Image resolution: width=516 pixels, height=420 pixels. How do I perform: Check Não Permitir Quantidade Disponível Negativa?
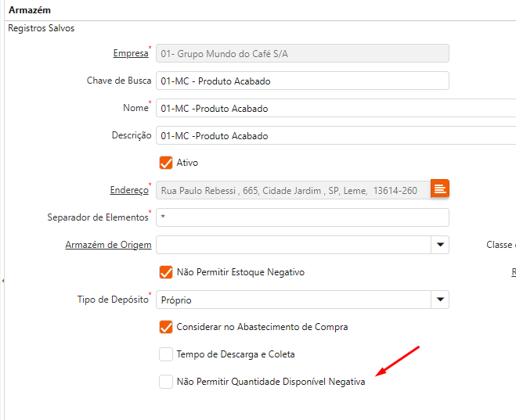165,382
